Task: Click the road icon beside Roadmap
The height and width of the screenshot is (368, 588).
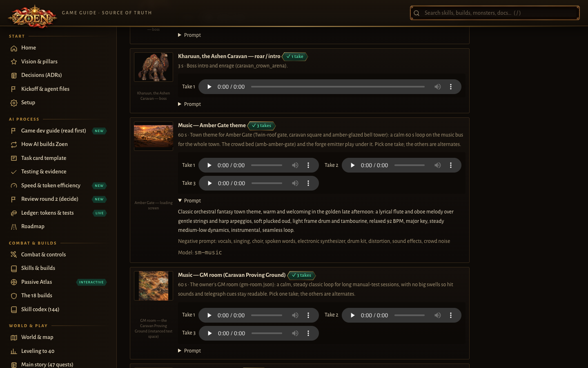Action: [14, 227]
